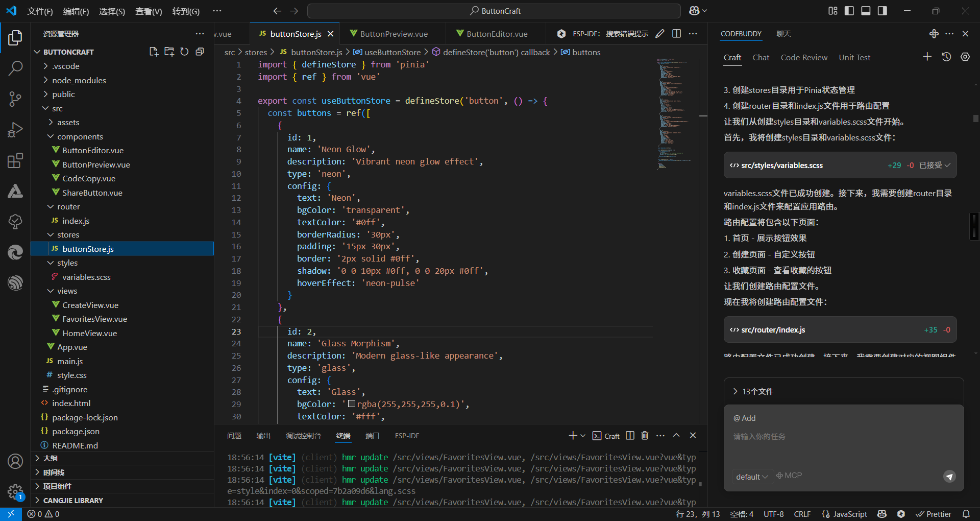Open the Source Control view
The image size is (980, 521).
tap(15, 99)
